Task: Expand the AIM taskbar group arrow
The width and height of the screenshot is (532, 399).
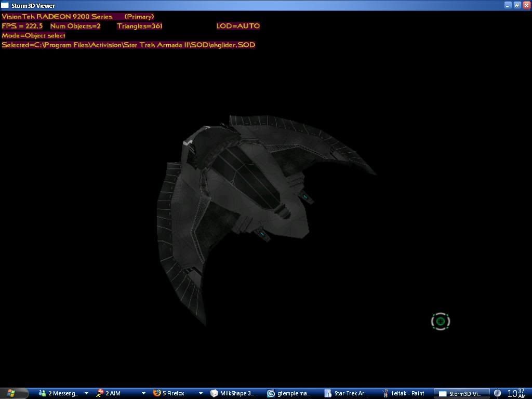Action: [x=143, y=393]
